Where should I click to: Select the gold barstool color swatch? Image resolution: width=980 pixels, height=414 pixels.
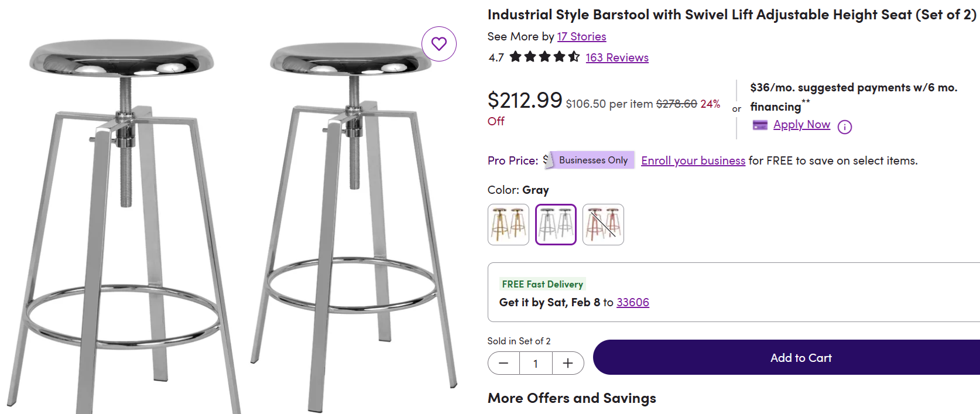508,224
